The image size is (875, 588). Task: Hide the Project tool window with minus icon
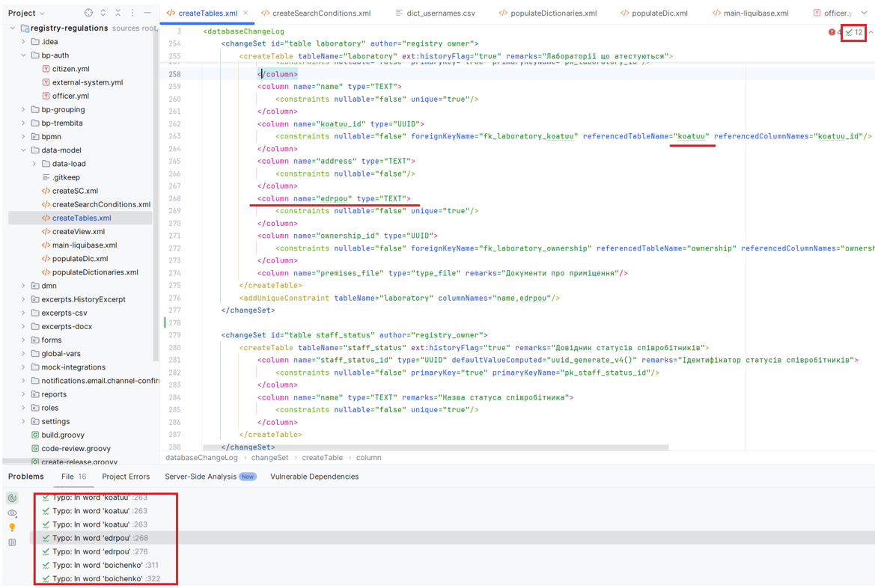pyautogui.click(x=147, y=13)
